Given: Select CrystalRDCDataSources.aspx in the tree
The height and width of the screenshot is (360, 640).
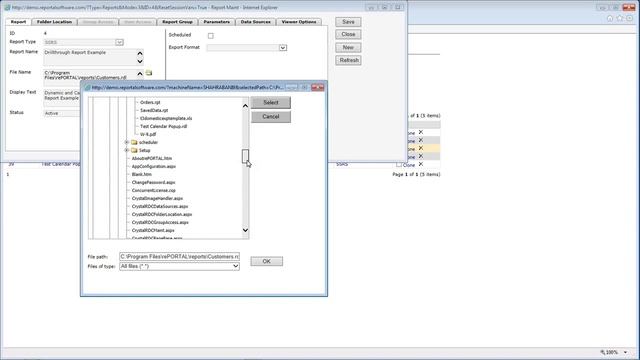Looking at the screenshot, I should point(160,207).
